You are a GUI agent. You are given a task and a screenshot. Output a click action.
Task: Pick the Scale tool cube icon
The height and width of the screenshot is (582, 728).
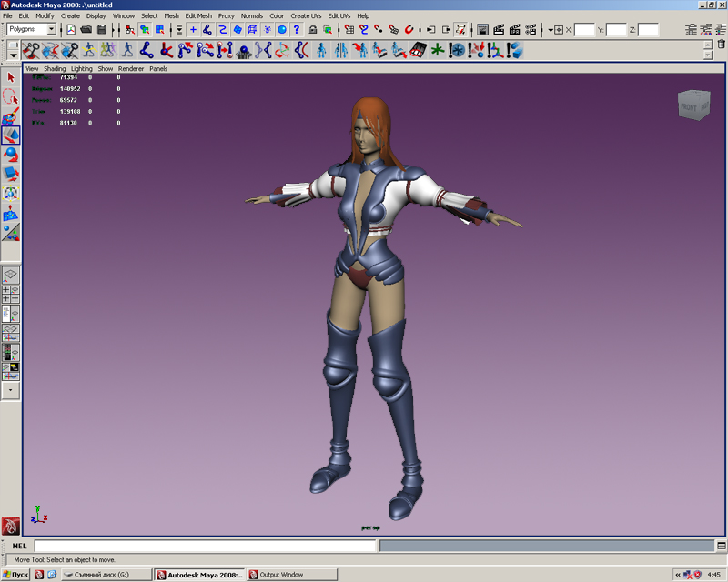[x=11, y=173]
